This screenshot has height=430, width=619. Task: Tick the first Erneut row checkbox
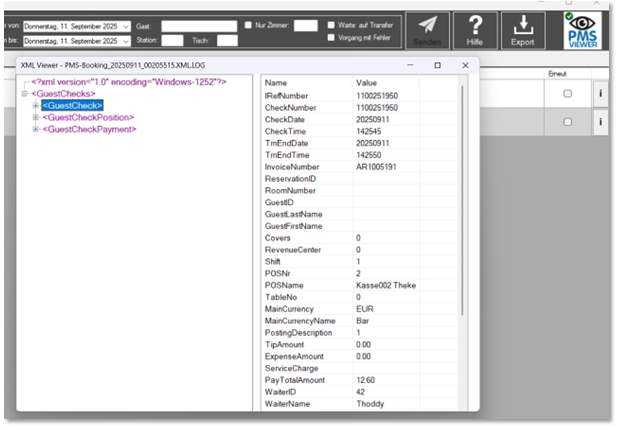(x=567, y=93)
